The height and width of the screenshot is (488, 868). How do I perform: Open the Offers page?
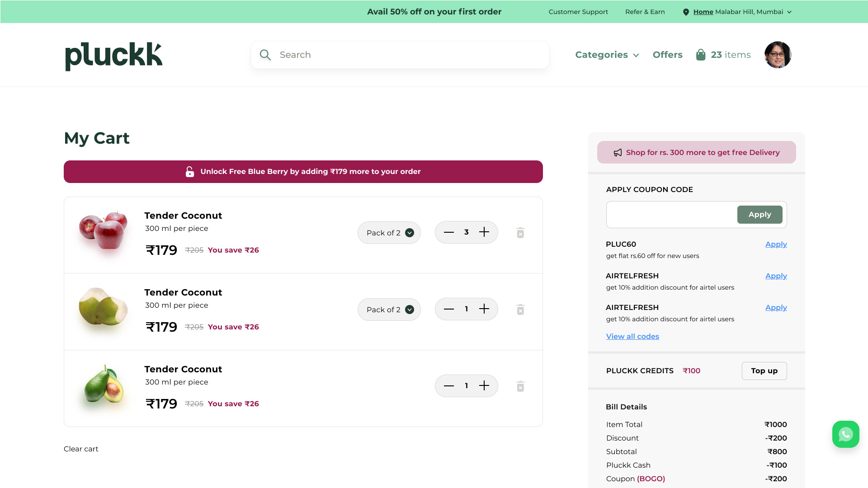coord(667,55)
